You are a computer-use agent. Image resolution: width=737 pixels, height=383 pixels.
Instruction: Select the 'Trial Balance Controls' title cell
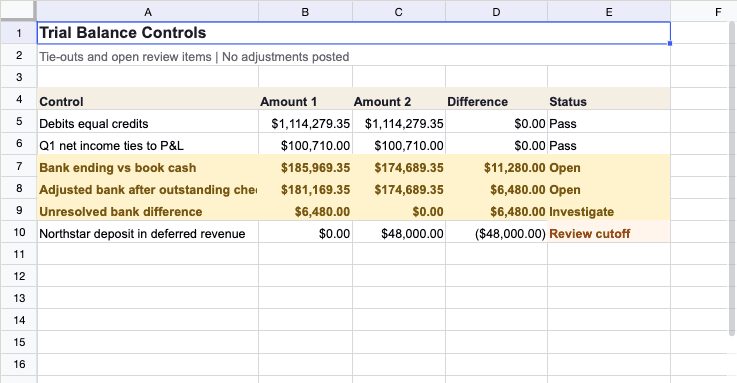pyautogui.click(x=353, y=33)
